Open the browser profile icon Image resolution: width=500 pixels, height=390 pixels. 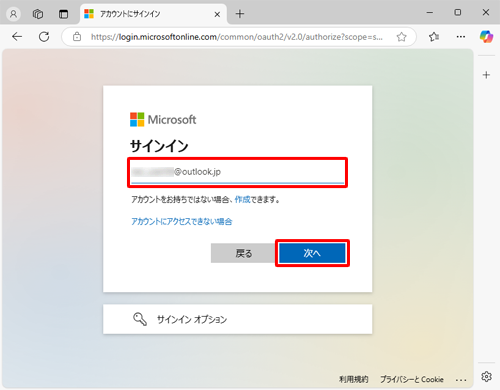[x=13, y=14]
